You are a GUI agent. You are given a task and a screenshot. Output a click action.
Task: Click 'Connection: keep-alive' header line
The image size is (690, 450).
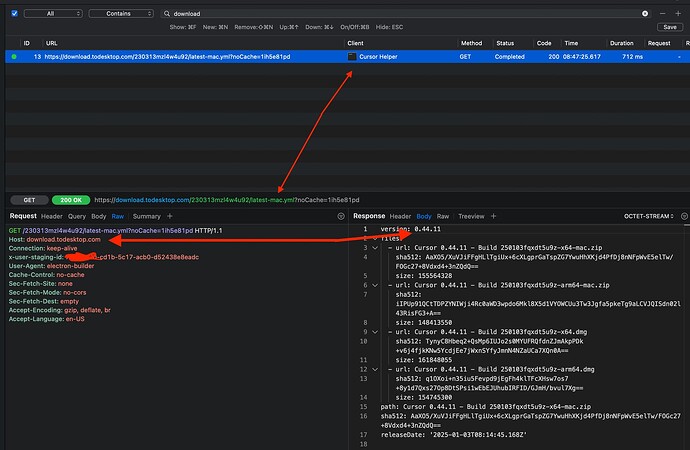point(43,249)
